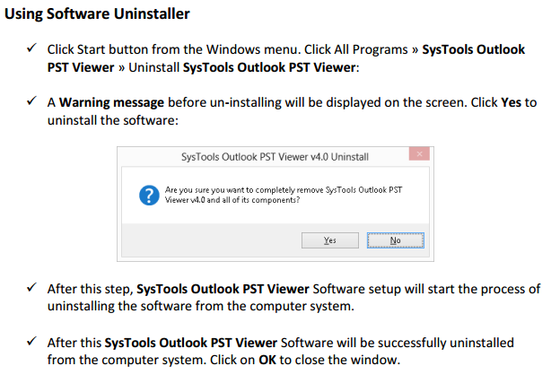551x392 pixels.
Task: Click the bold 'Yes' word in the instructions
Action: 511,102
